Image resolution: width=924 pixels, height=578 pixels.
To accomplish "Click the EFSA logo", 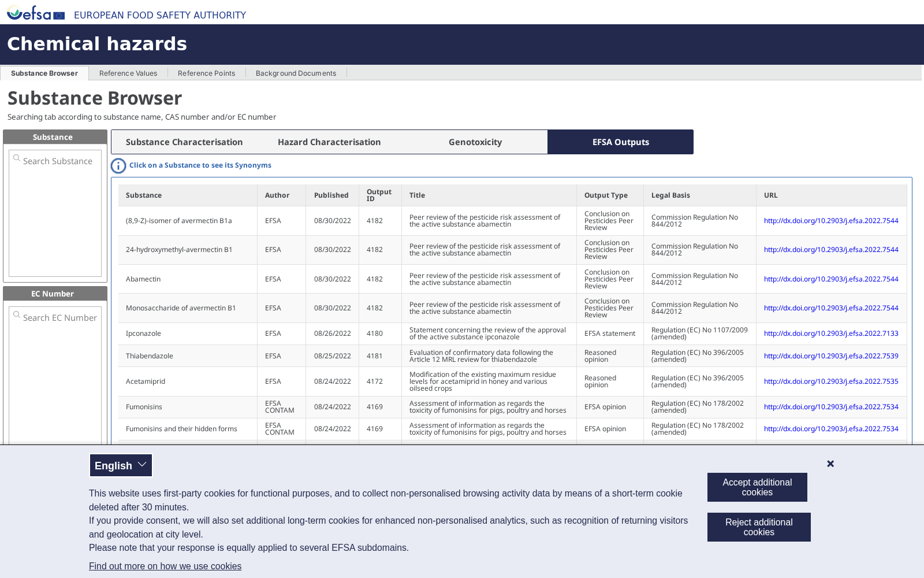I will pos(36,13).
